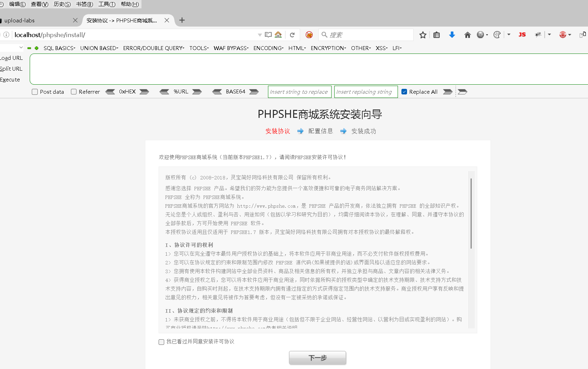Open the 帮助(H) menu
The height and width of the screenshot is (369, 588).
click(130, 4)
